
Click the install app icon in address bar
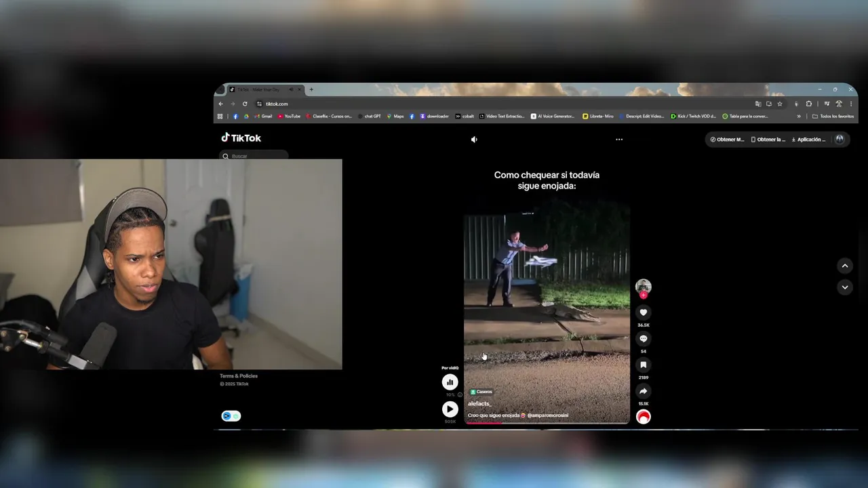point(769,104)
